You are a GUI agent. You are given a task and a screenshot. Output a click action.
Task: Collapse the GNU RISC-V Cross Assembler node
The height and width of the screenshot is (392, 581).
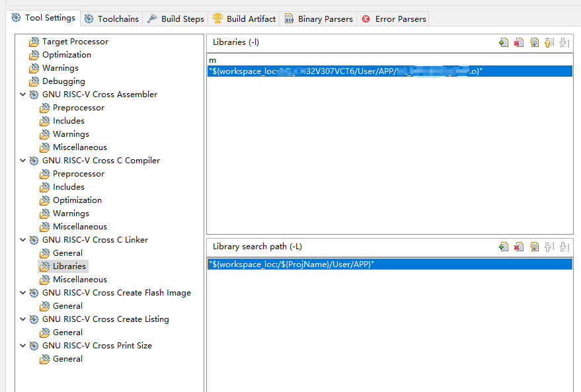[x=23, y=95]
